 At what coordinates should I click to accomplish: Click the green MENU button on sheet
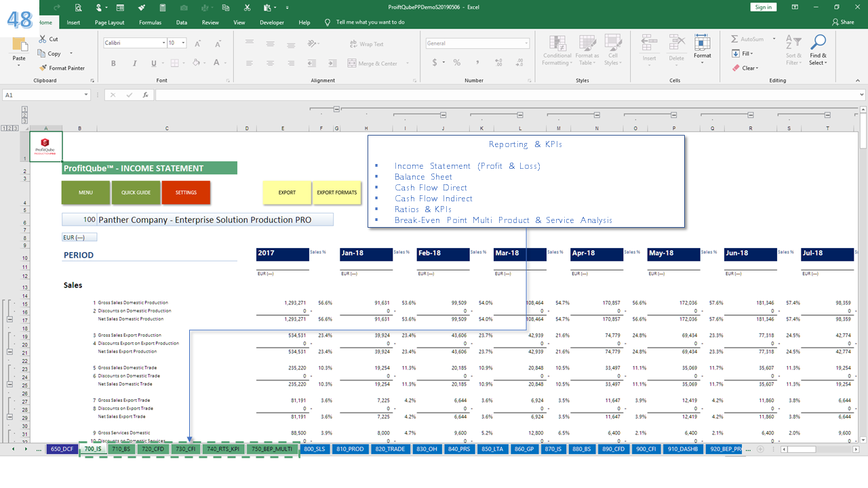85,192
